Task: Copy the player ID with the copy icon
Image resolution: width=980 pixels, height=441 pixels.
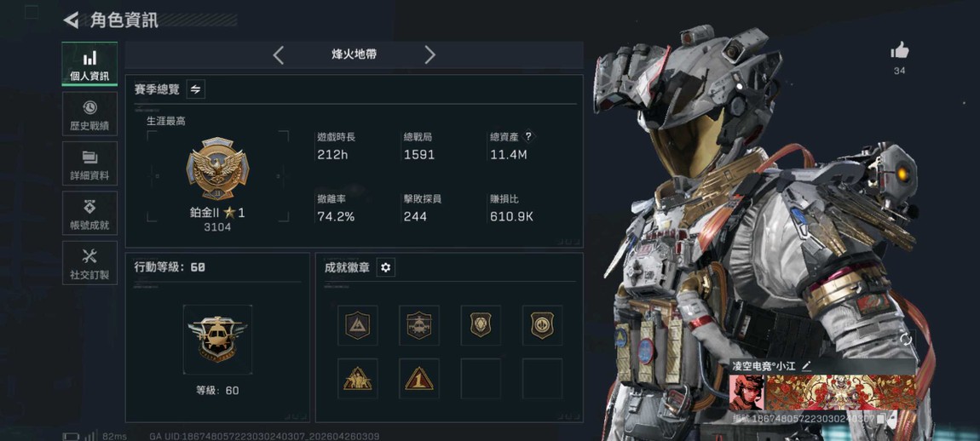Action: 880,419
